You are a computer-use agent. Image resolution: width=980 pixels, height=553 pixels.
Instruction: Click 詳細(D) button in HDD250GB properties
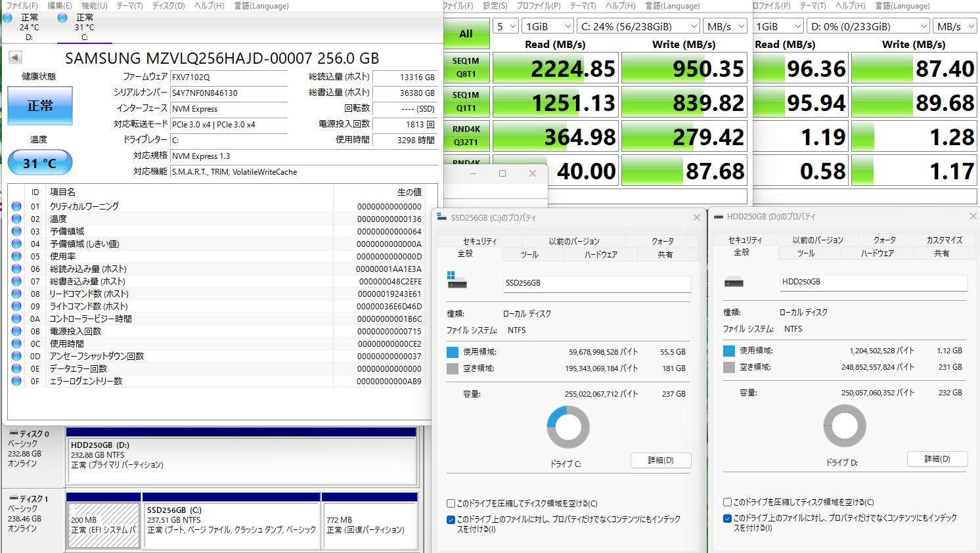[937, 458]
